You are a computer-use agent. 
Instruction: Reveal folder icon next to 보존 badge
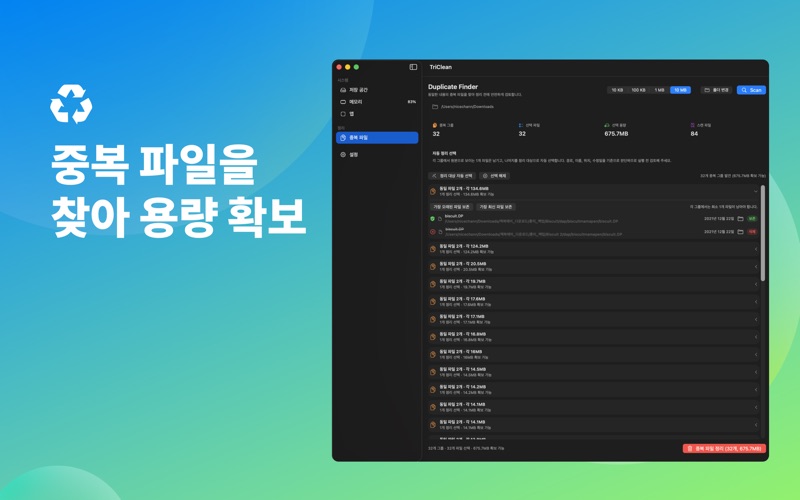(x=740, y=219)
